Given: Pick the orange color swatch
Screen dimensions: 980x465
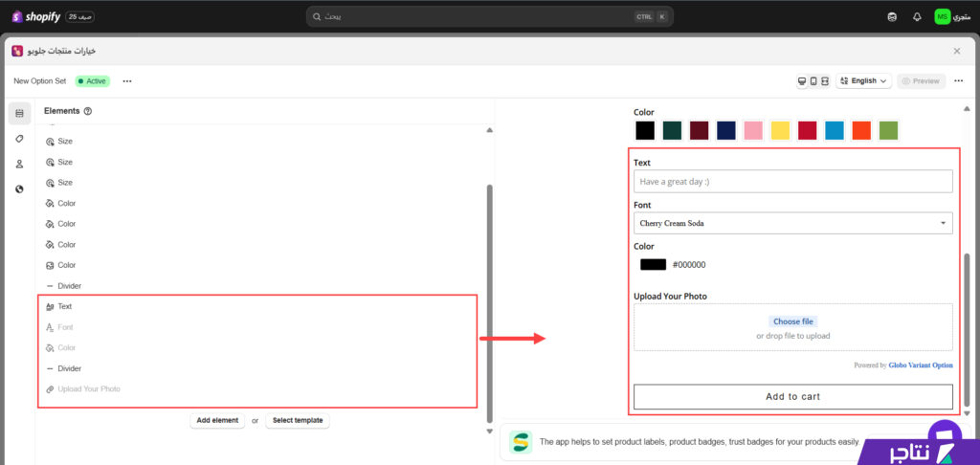Looking at the screenshot, I should coord(861,131).
